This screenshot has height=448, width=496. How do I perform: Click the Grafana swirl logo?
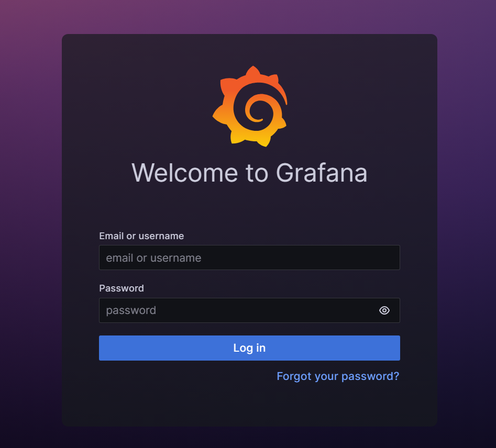[x=250, y=106]
